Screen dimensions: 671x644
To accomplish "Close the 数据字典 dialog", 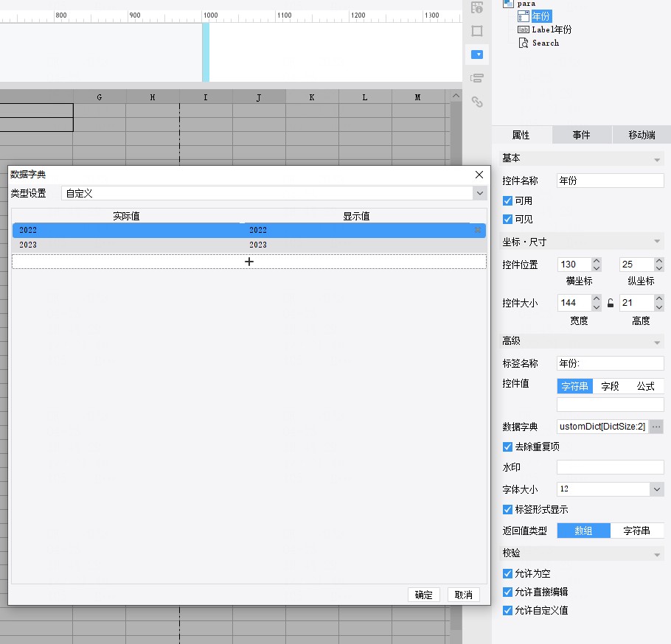I will (x=479, y=175).
